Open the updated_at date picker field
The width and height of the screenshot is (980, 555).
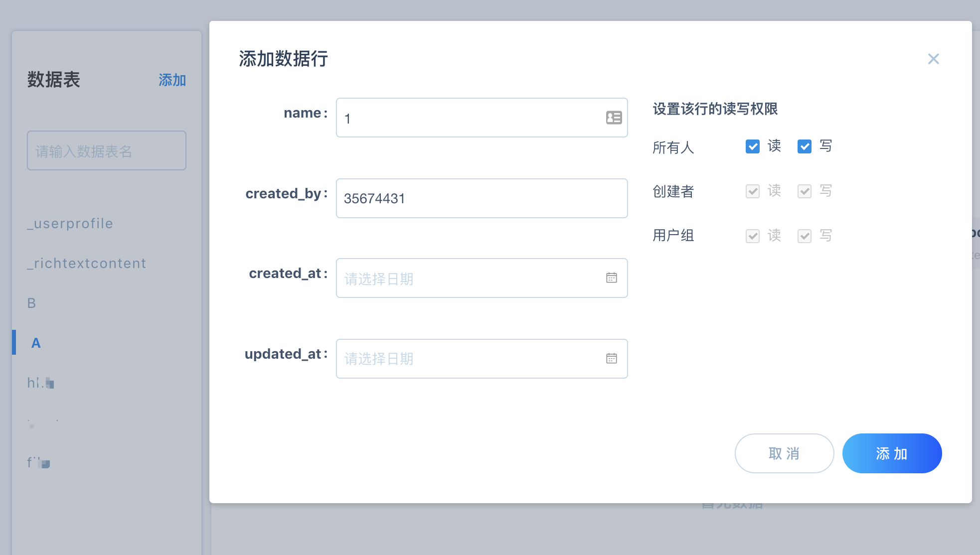(x=469, y=359)
